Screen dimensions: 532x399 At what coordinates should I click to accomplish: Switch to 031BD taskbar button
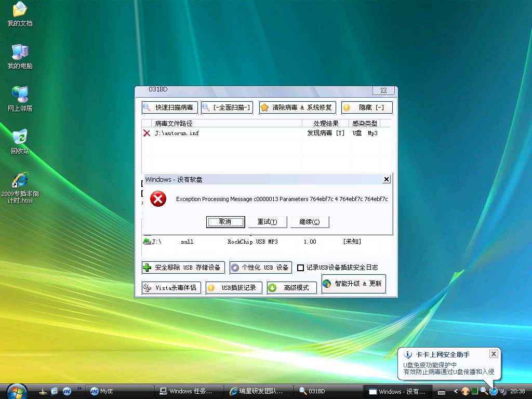328,392
